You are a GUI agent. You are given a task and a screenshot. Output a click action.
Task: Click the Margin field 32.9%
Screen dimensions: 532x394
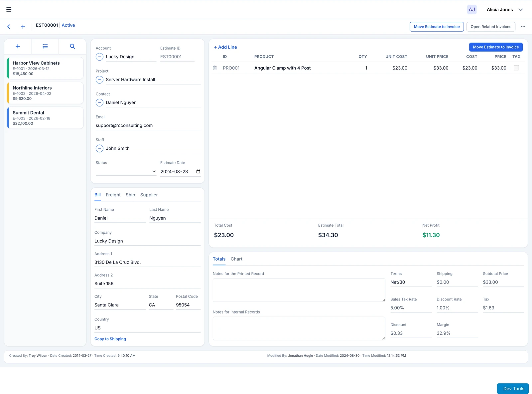457,333
